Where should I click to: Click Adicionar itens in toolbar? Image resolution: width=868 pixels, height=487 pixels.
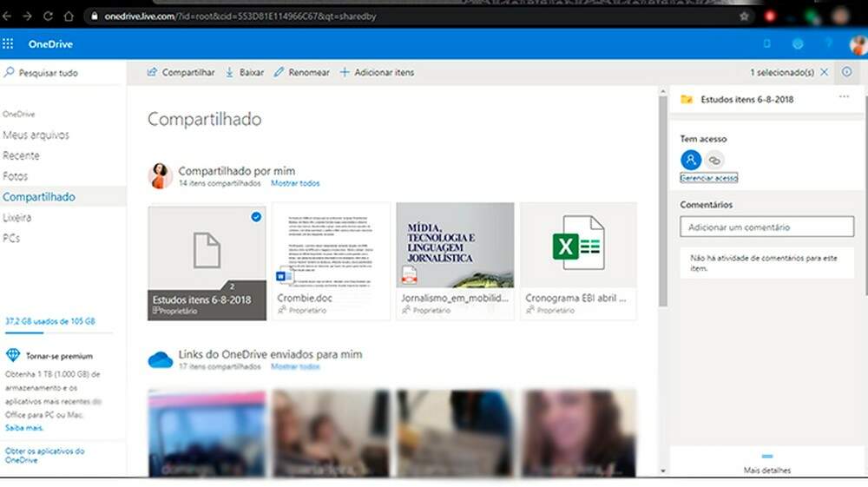(x=377, y=73)
